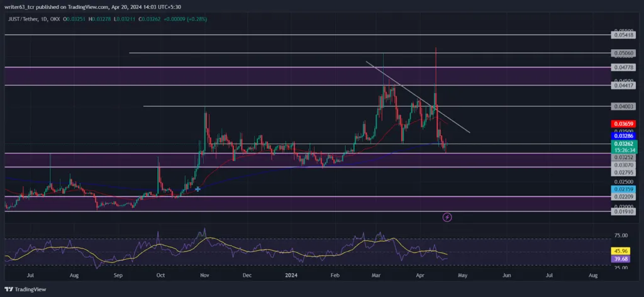Screen dimensions: 644x297
Task: Click the OKX exchange label in header
Action: click(x=55, y=20)
